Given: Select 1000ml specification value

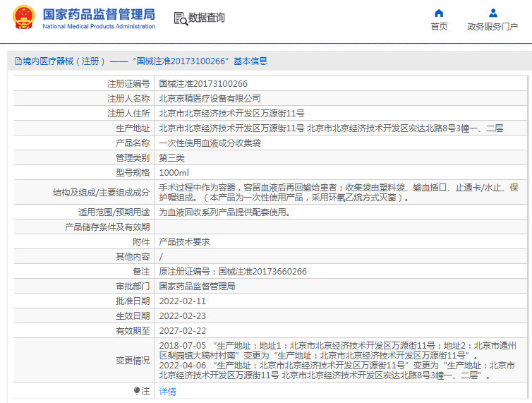Looking at the screenshot, I should [174, 173].
